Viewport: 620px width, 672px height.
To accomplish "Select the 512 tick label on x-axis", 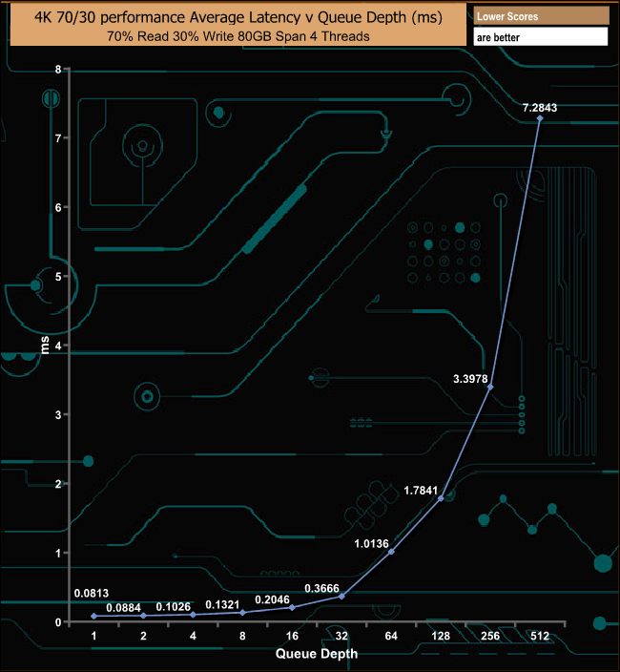I will pyautogui.click(x=540, y=636).
